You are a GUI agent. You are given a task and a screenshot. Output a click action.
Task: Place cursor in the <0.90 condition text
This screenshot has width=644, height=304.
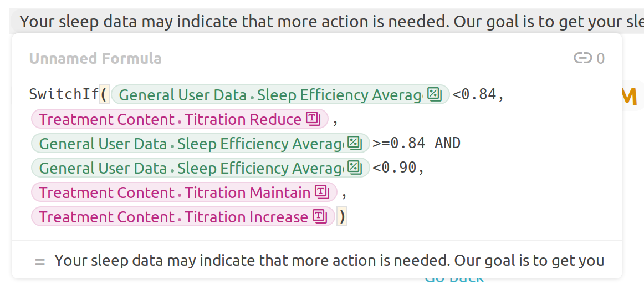(x=398, y=168)
